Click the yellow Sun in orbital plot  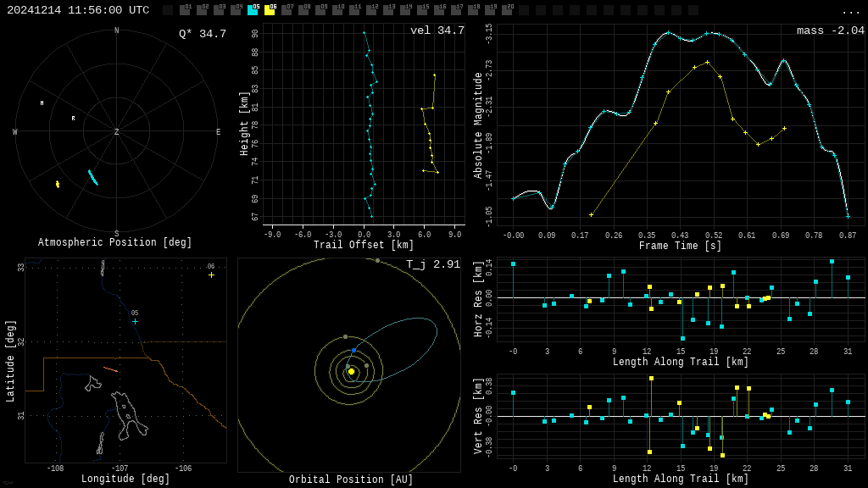351,371
